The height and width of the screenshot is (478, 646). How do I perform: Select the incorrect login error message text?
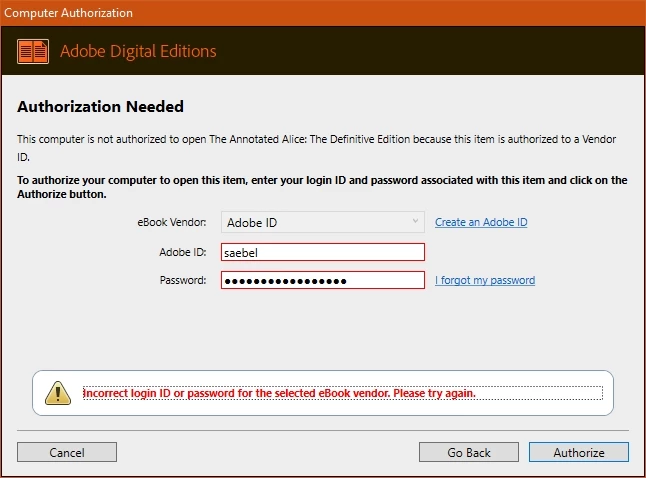(x=279, y=393)
